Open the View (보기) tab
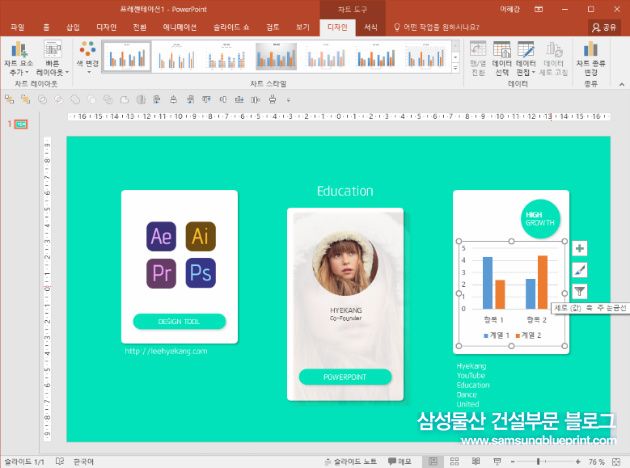The image size is (630, 468). tap(303, 27)
